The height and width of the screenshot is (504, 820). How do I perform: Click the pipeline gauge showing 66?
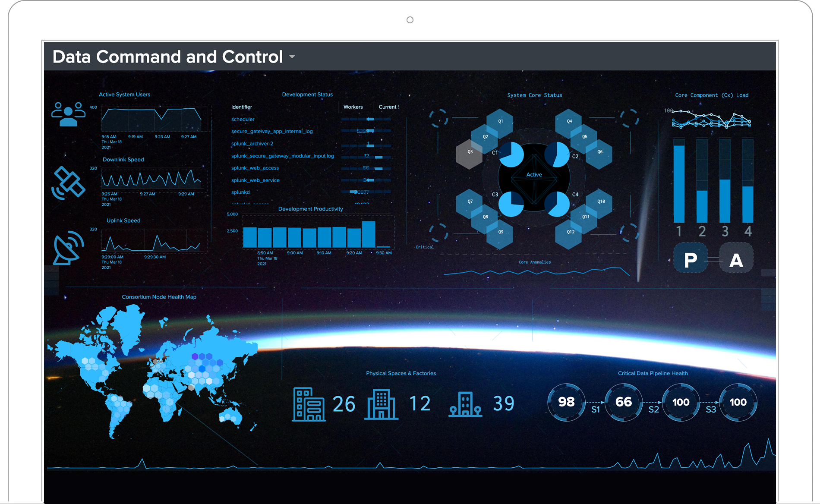tap(624, 402)
